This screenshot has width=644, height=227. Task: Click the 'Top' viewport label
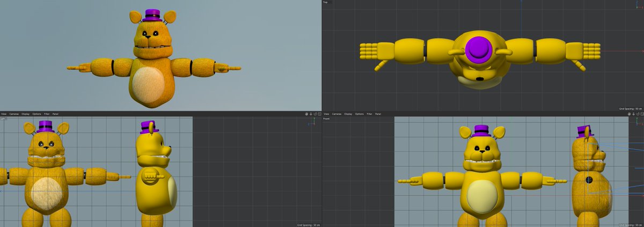click(x=325, y=2)
